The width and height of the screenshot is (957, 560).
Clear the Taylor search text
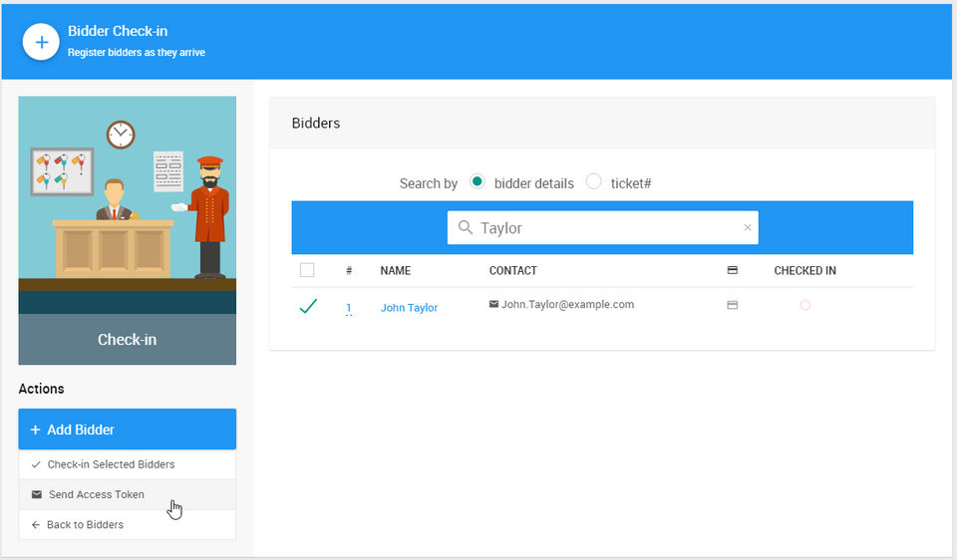point(747,227)
